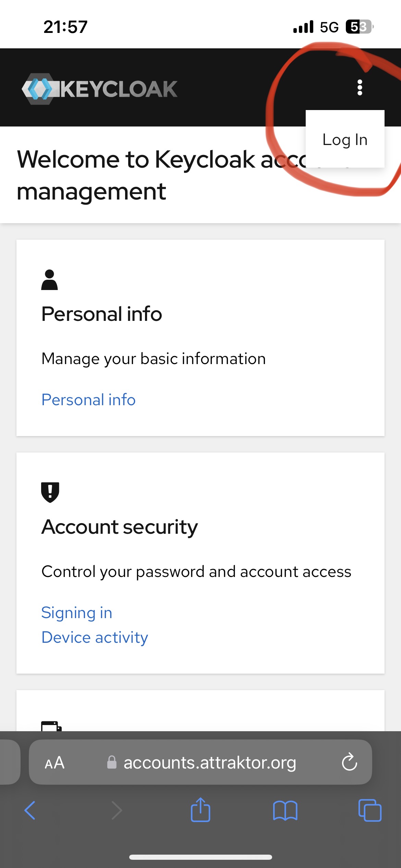The height and width of the screenshot is (868, 401).
Task: Click the Account security shield icon
Action: pos(50,492)
